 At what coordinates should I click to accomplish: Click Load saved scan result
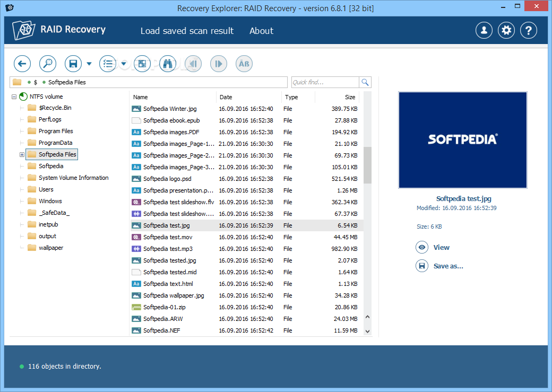coord(187,31)
